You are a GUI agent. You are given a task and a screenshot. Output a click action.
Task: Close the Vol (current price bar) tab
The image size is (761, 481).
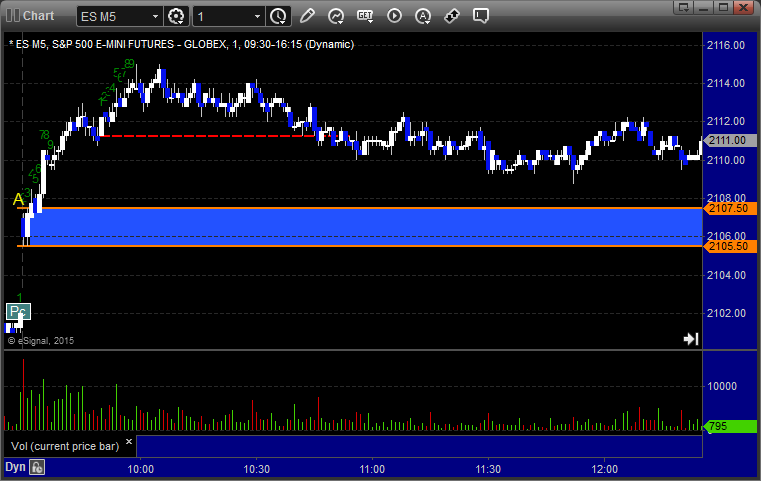[129, 440]
